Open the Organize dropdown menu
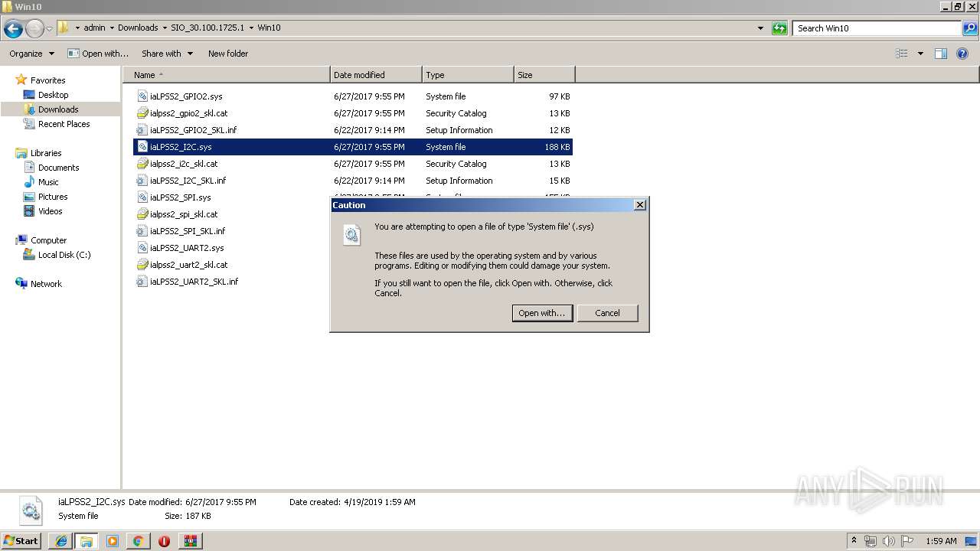980x551 pixels. tap(31, 54)
